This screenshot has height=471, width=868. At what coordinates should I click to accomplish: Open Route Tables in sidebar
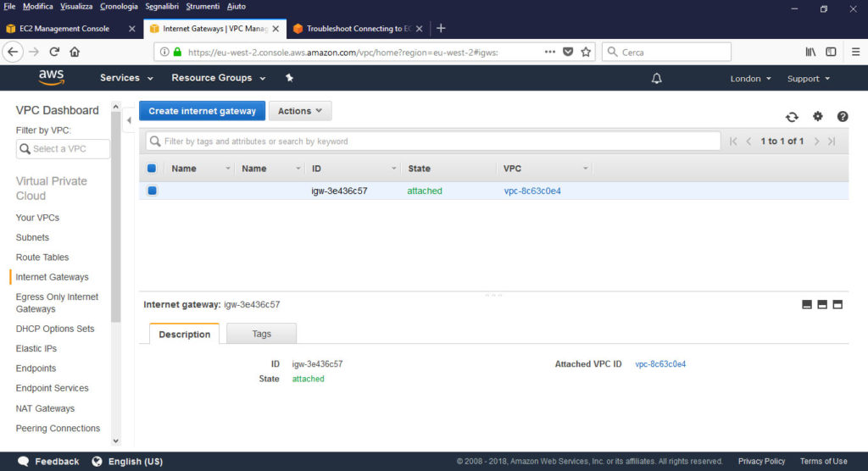[42, 258]
